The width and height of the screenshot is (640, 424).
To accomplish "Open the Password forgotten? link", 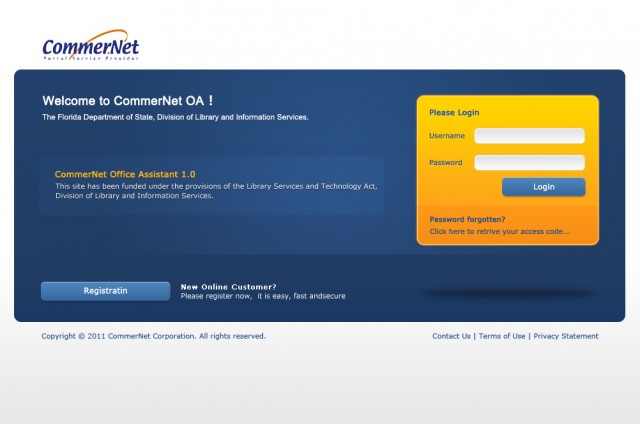I will pos(467,219).
